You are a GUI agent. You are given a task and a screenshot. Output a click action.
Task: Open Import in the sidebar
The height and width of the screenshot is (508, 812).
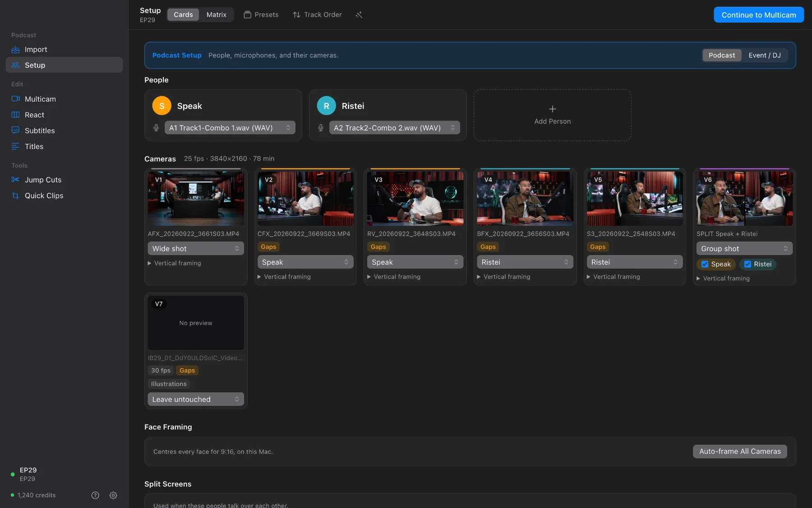[x=64, y=49]
